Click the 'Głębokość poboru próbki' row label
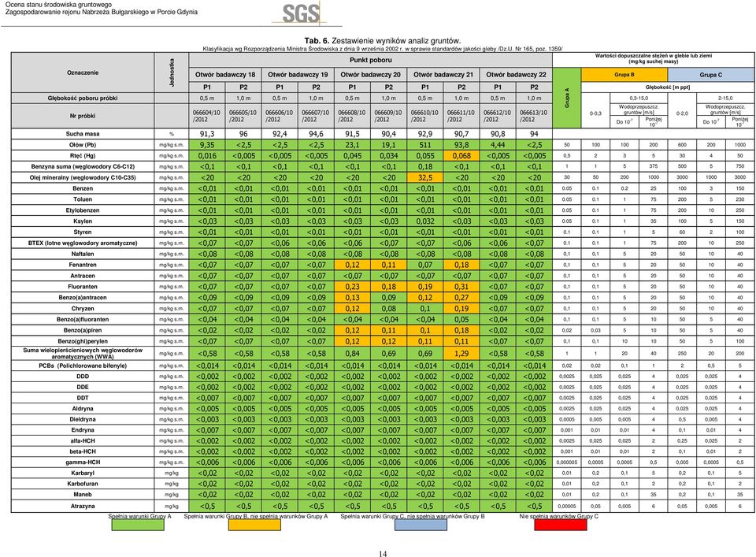Screen dimensions: 756x557 (83, 98)
